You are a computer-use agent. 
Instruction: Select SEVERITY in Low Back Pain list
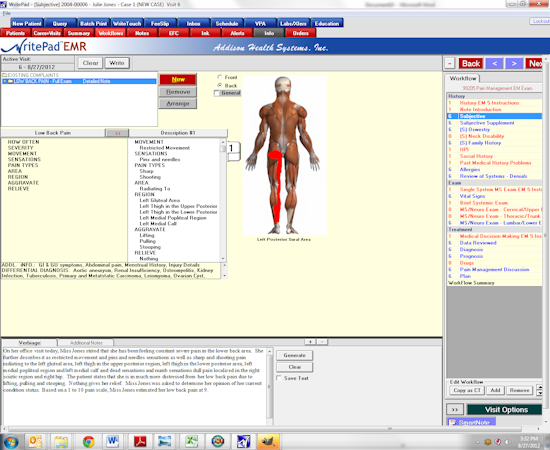tap(20, 148)
